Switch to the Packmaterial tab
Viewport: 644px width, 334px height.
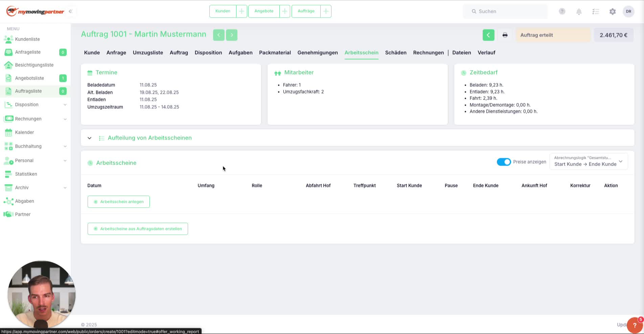(x=275, y=53)
